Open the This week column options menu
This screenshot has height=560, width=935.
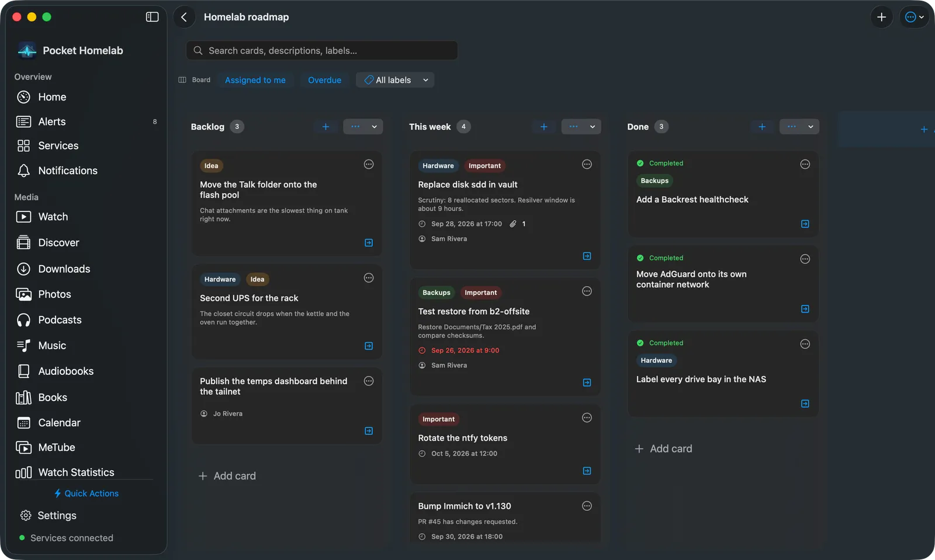581,127
